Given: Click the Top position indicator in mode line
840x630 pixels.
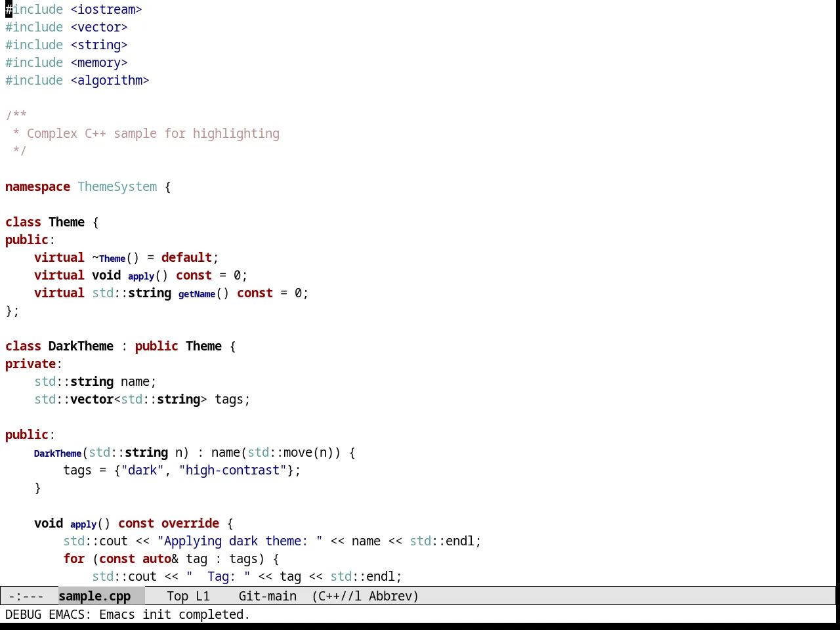Looking at the screenshot, I should [x=177, y=596].
